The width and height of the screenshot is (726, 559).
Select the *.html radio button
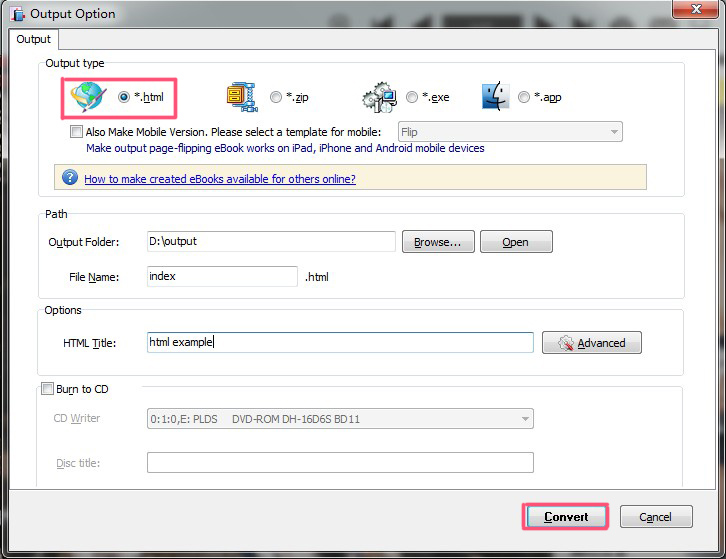click(x=124, y=97)
